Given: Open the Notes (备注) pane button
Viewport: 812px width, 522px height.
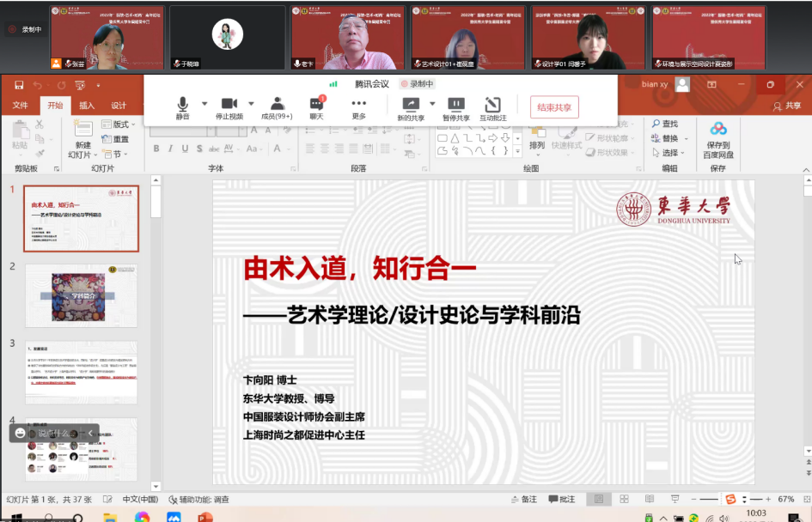Looking at the screenshot, I should 523,499.
